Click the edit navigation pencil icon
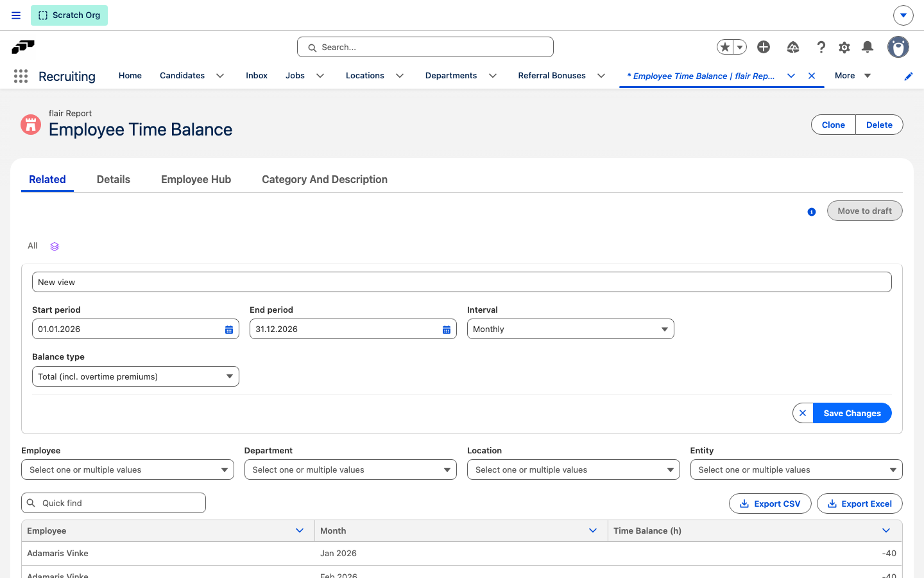Viewport: 924px width, 578px height. pos(909,76)
